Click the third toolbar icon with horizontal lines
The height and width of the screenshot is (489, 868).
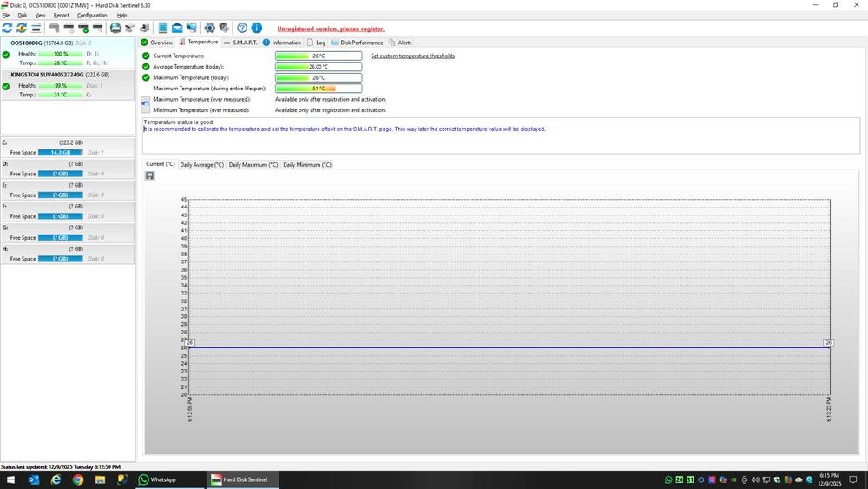click(36, 28)
